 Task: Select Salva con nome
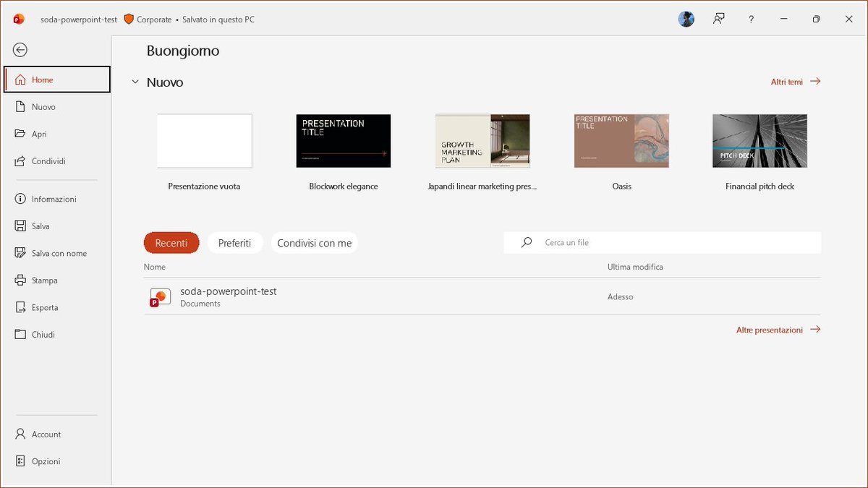(x=57, y=253)
